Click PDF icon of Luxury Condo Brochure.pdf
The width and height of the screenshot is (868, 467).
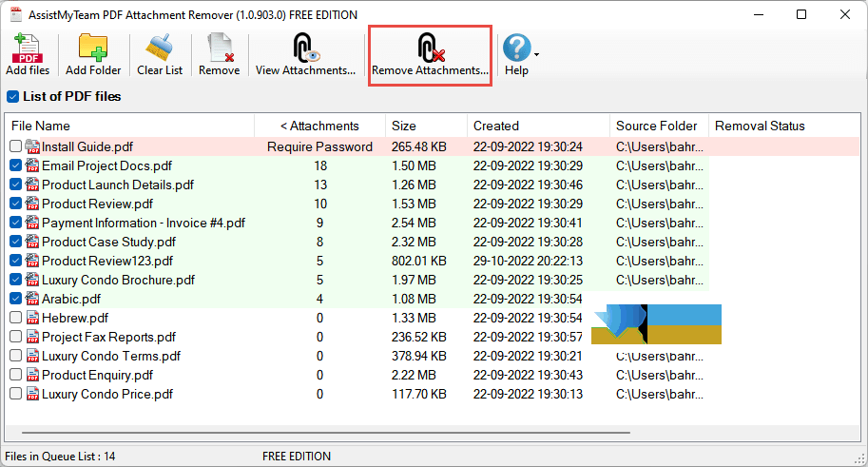coord(32,280)
